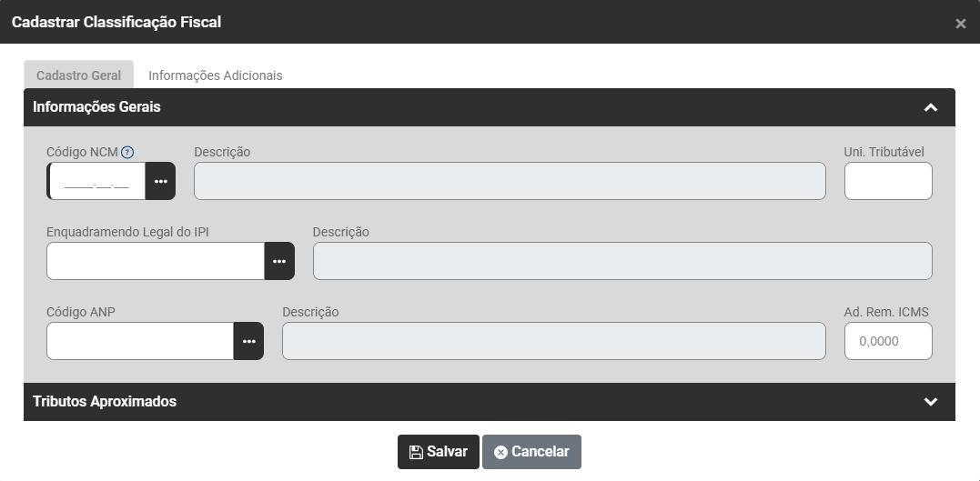This screenshot has height=481, width=980.
Task: Close the Cadastrar Classificação Fiscal dialog
Action: (x=960, y=23)
